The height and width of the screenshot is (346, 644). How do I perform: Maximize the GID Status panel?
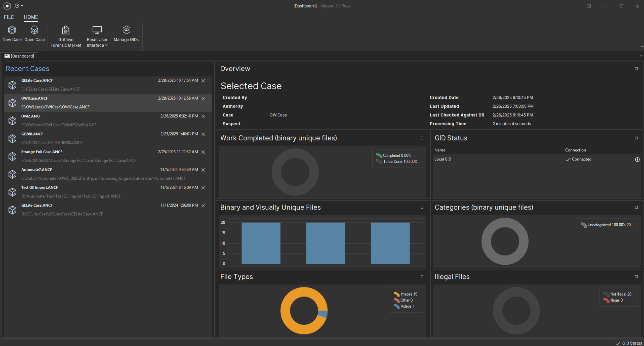(636, 138)
